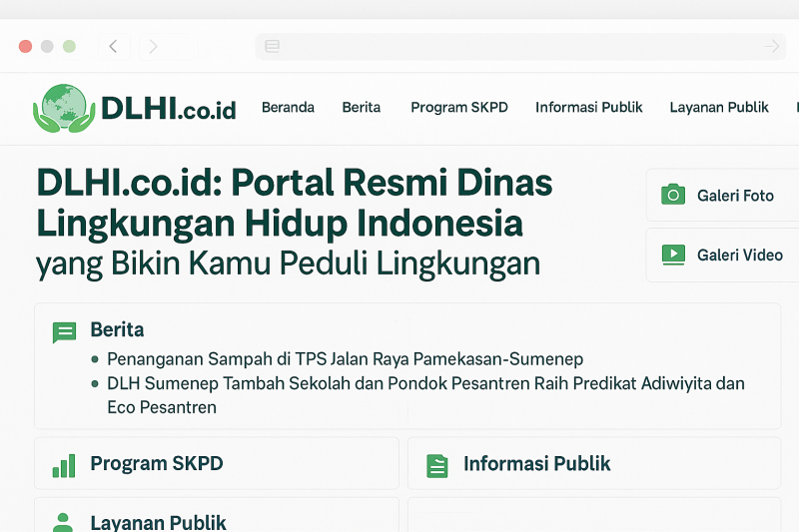Screen dimensions: 799x532
Task: Open the Informasi Publik card heading
Action: 537,463
